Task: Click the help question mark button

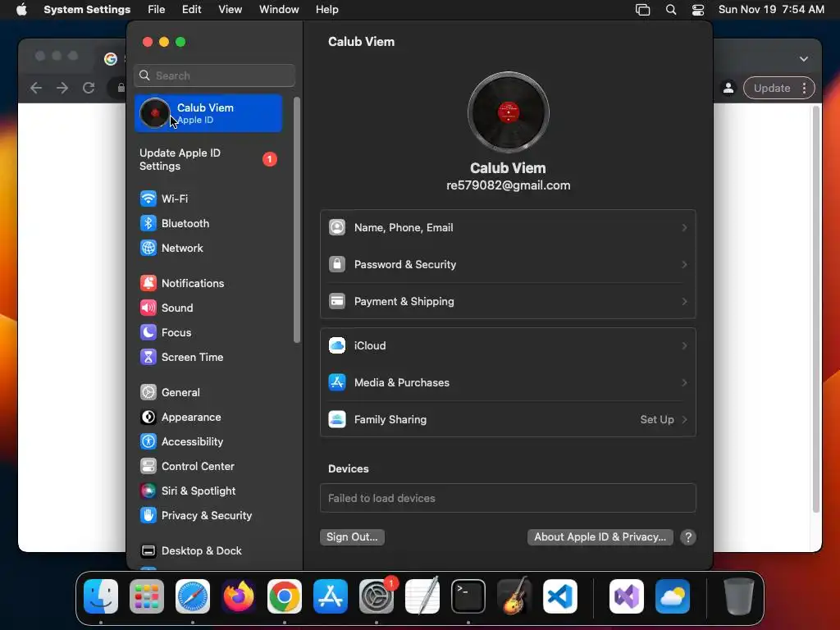Action: tap(688, 537)
